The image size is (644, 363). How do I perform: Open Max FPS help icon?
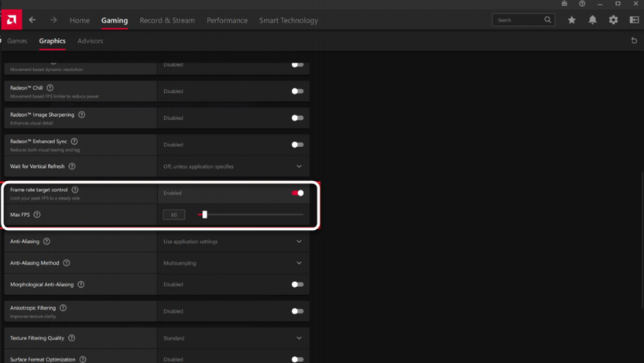coord(37,214)
